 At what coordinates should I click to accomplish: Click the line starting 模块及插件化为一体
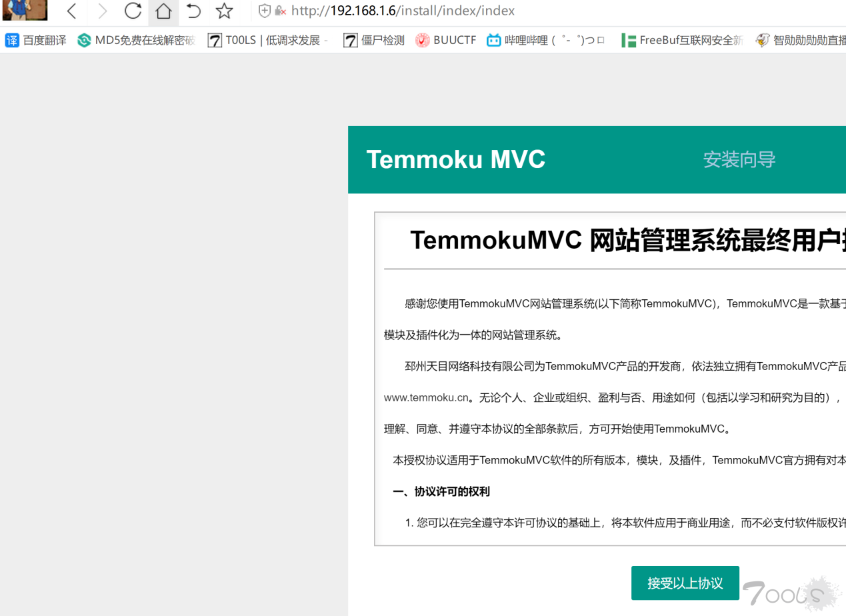(x=473, y=335)
